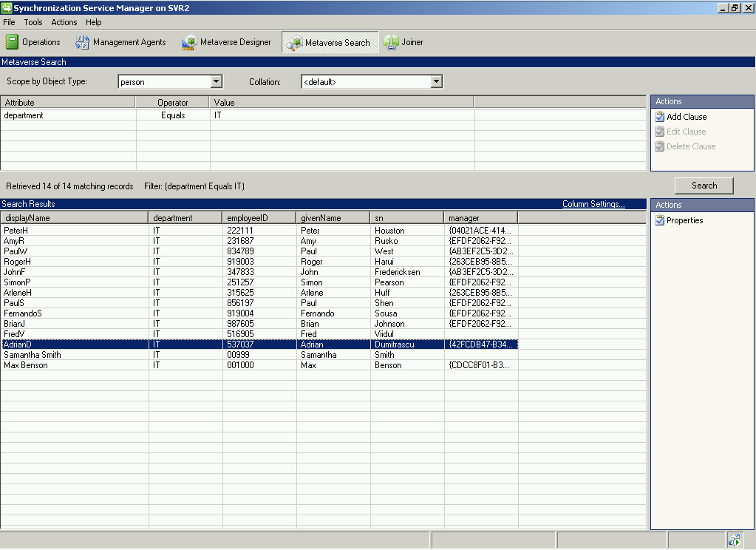This screenshot has height=550, width=756.
Task: Select the PeterH row
Action: (x=259, y=231)
